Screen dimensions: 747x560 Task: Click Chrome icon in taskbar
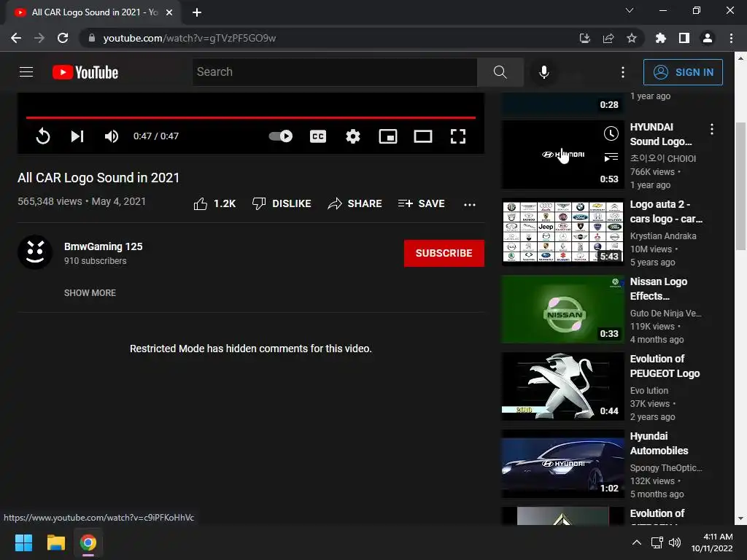(88, 542)
